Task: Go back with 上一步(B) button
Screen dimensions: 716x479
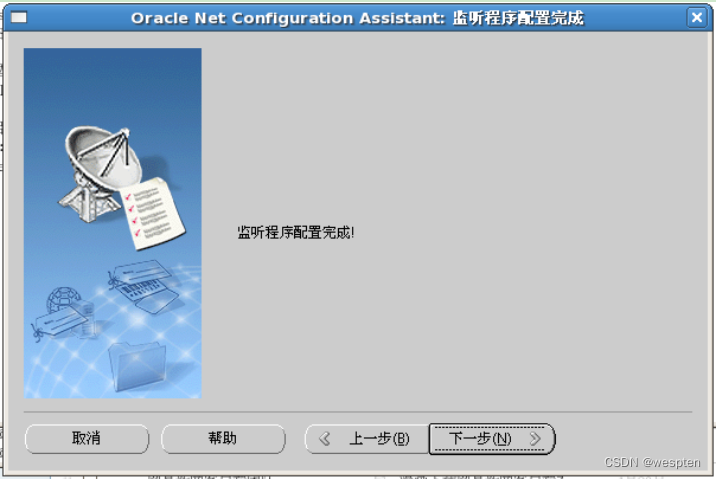Action: tap(367, 439)
